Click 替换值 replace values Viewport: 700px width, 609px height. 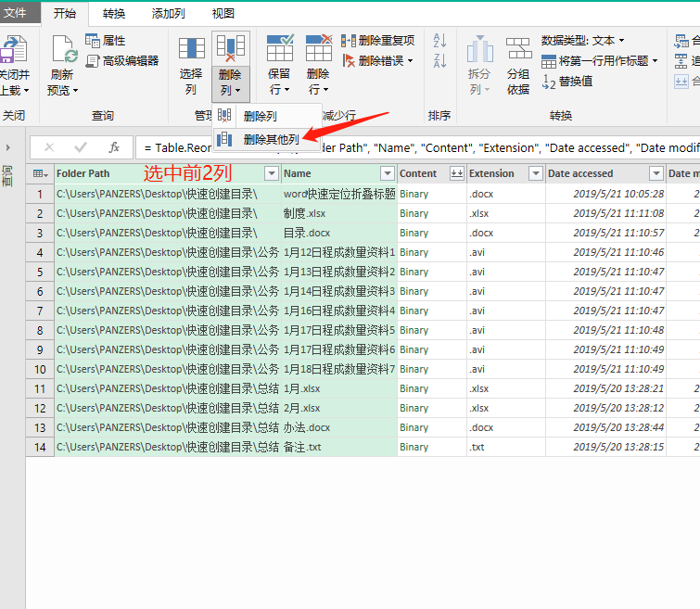[567, 82]
